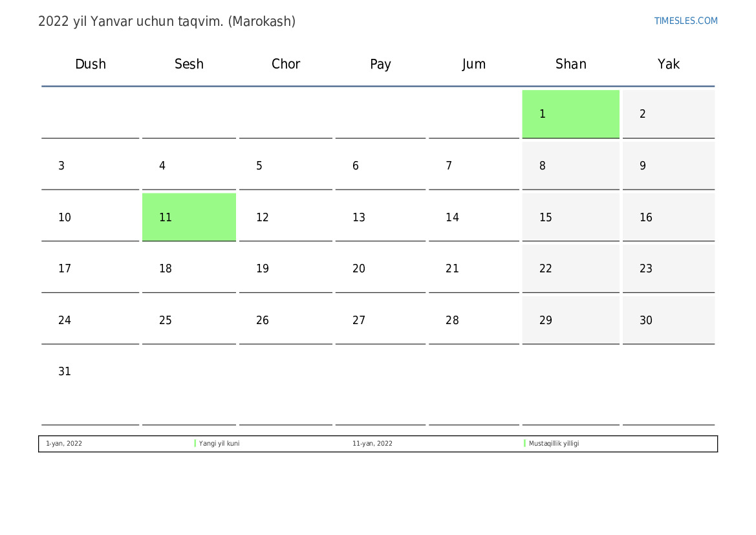Select date 31 in the calendar

pyautogui.click(x=90, y=386)
